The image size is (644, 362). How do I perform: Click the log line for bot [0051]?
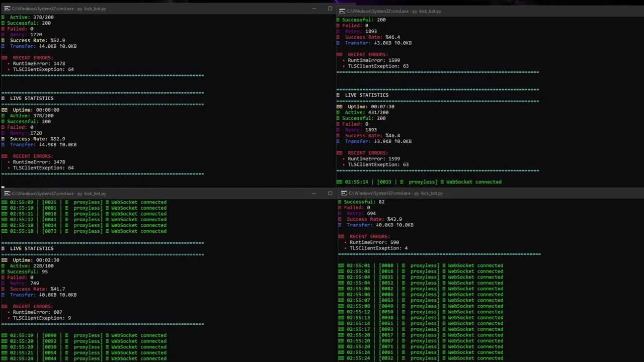click(x=421, y=323)
